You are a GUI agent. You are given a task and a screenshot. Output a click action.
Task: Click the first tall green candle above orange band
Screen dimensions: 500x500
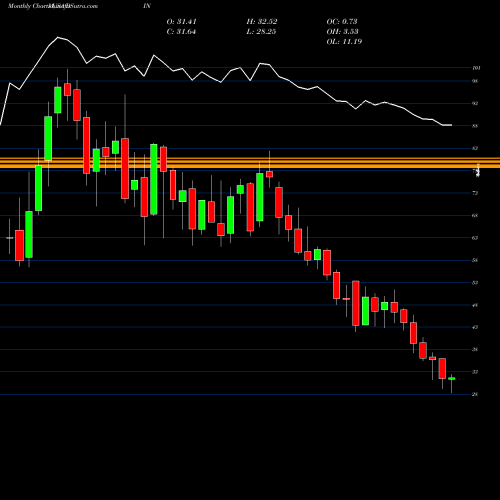(48, 138)
